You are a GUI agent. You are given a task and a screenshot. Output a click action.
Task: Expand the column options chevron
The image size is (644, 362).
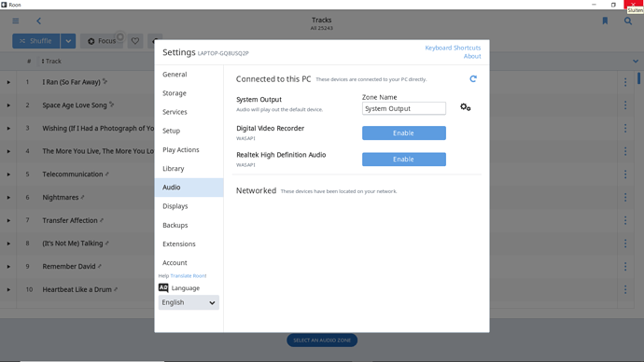click(x=636, y=62)
